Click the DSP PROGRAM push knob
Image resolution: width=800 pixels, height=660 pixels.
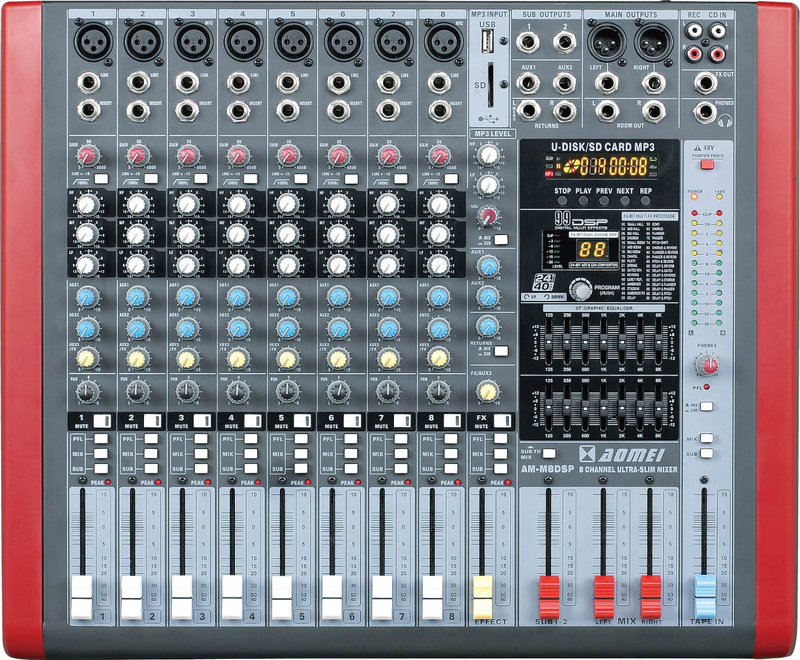(581, 289)
